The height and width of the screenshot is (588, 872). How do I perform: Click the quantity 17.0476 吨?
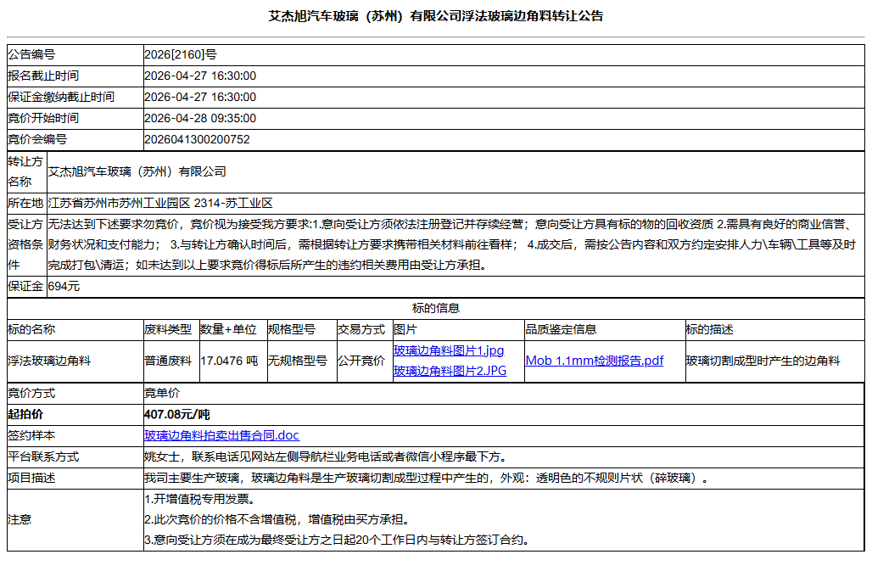229,361
